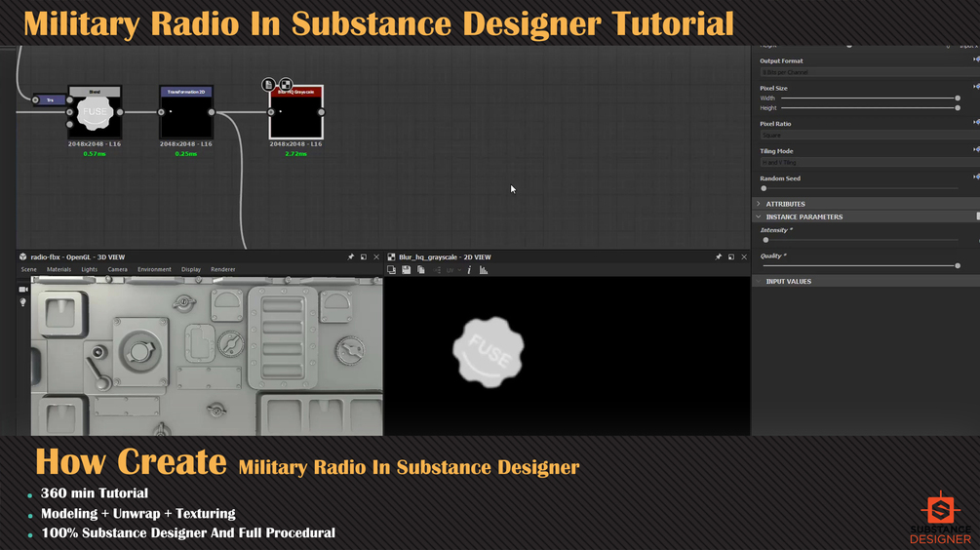Screen dimensions: 980x550
Task: Open the Output Format dropdown
Action: click(x=870, y=72)
